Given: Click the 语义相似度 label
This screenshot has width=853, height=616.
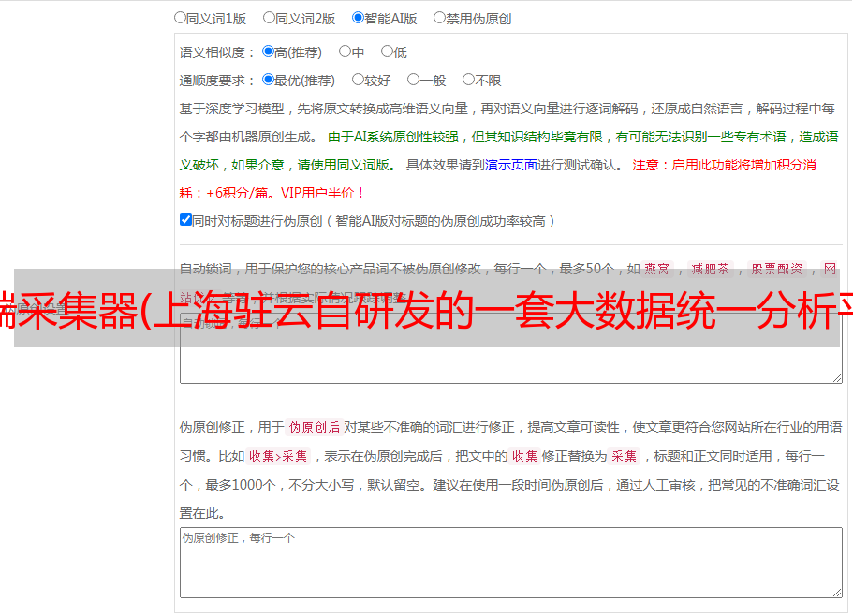Looking at the screenshot, I should (217, 52).
